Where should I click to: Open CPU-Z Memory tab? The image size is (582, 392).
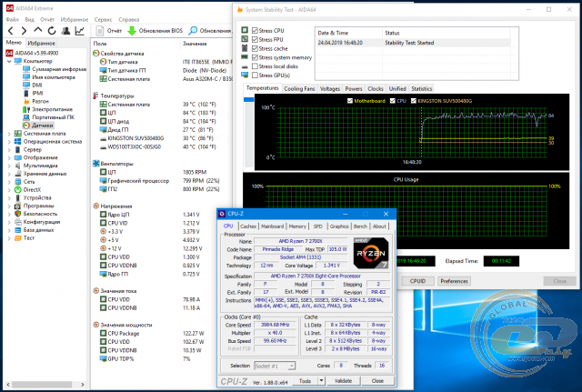tap(297, 226)
